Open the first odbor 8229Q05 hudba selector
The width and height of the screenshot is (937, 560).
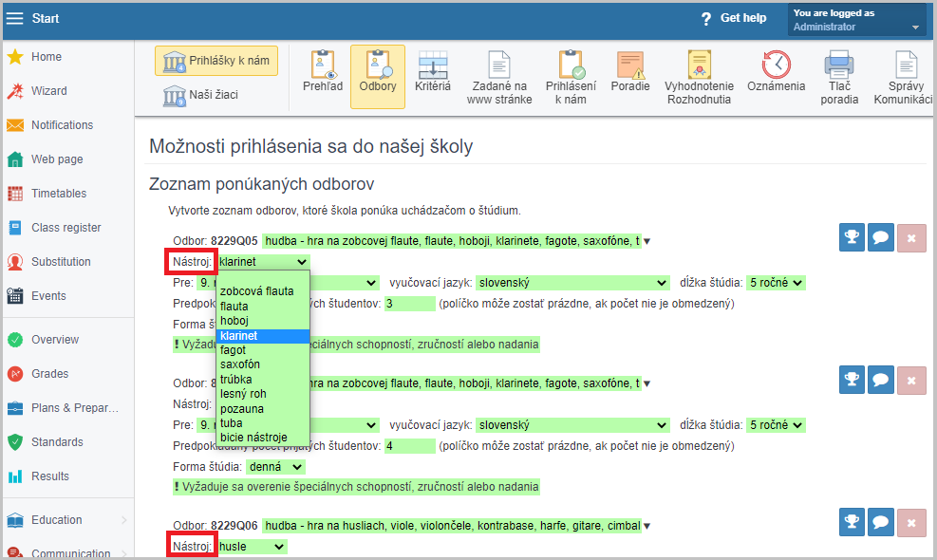pos(456,241)
